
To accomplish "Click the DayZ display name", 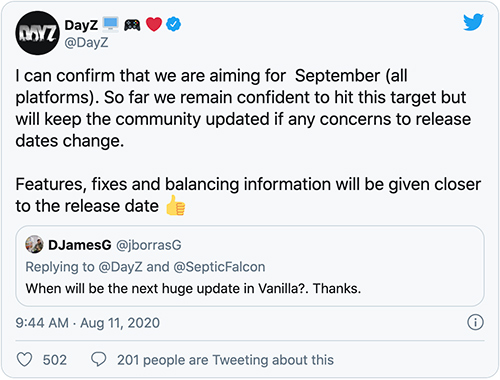I will tap(81, 25).
